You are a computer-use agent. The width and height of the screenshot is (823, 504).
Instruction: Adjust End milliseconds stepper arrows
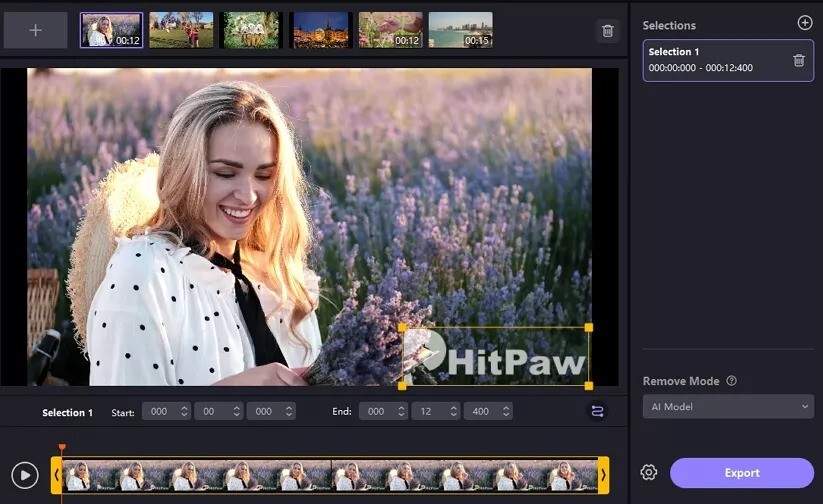tap(506, 411)
